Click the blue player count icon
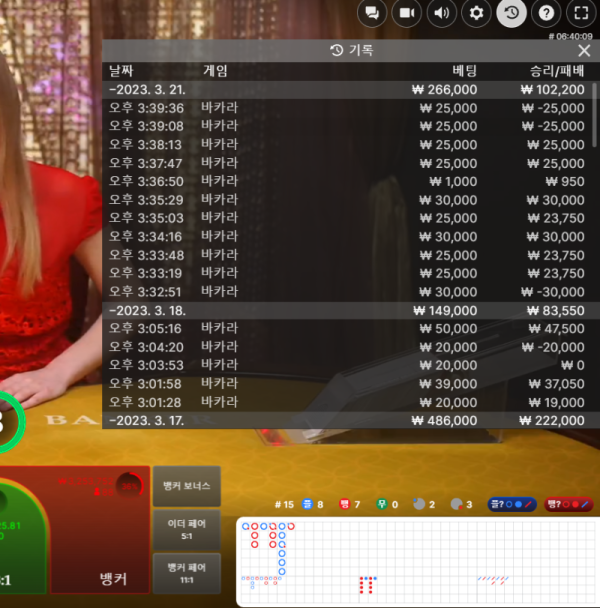600x608 pixels. coord(307,504)
